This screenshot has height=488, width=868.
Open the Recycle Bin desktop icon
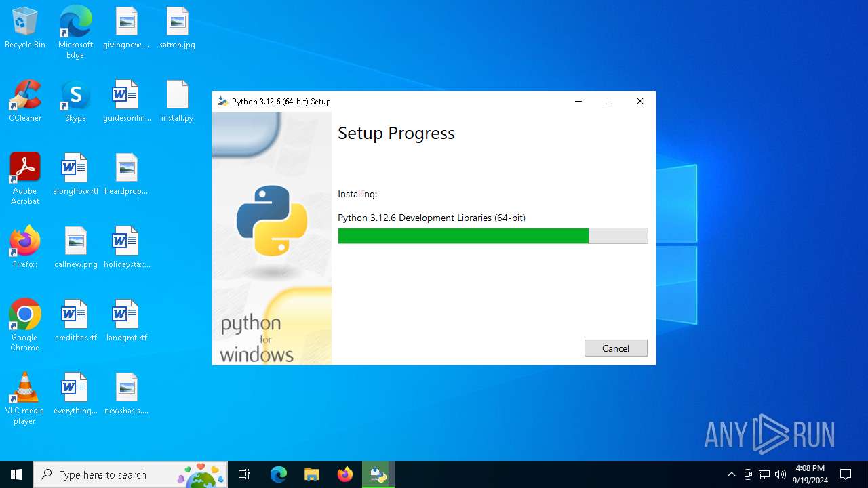[25, 28]
